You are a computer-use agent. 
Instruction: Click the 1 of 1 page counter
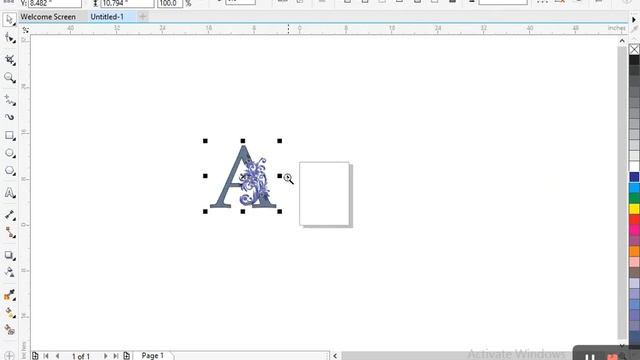tap(81, 356)
